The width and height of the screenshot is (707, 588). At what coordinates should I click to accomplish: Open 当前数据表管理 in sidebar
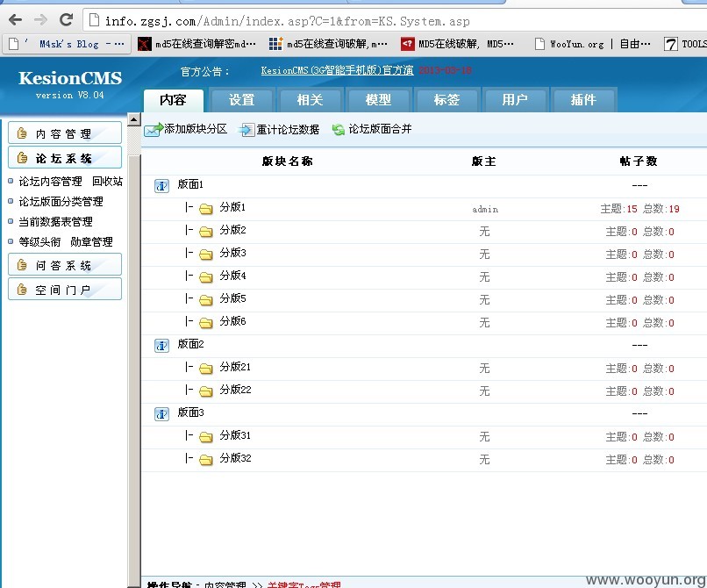(55, 221)
